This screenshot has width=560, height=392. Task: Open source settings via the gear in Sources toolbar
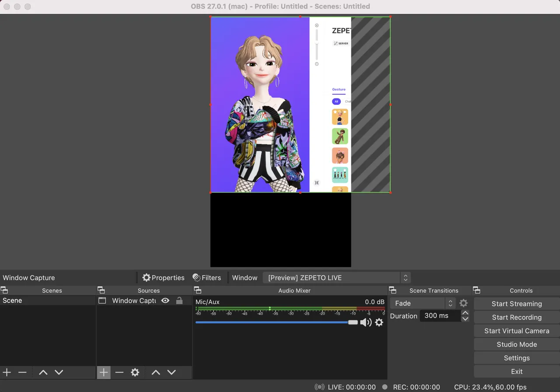tap(135, 372)
